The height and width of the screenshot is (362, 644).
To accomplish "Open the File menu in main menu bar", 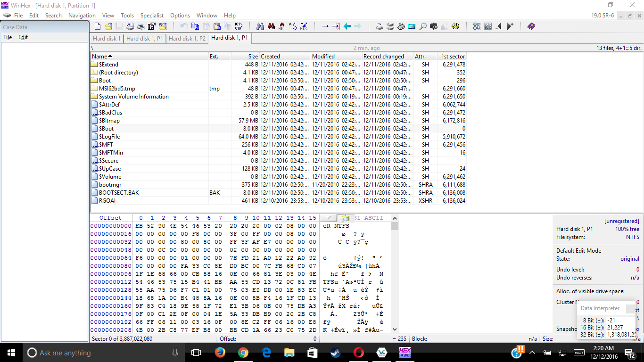I will [18, 16].
